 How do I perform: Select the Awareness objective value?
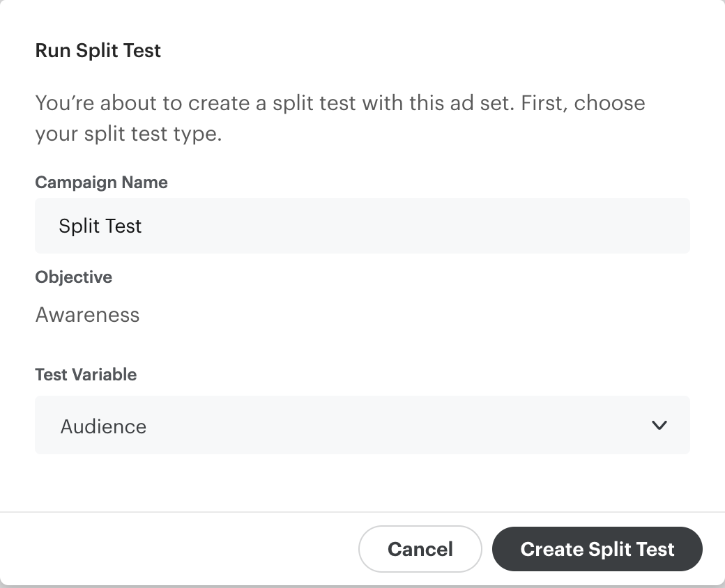pyautogui.click(x=87, y=315)
